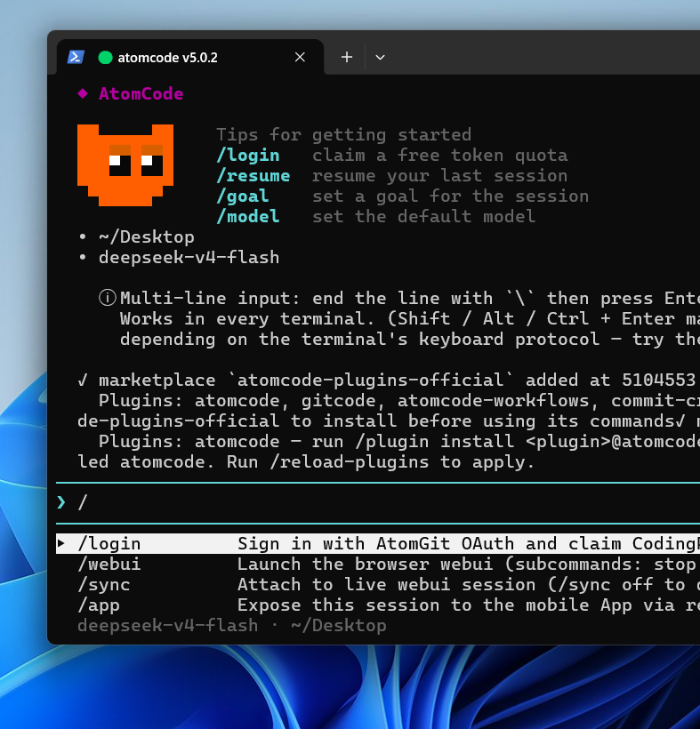
Task: Close the atomcode v5.0.2 tab
Action: 300,57
